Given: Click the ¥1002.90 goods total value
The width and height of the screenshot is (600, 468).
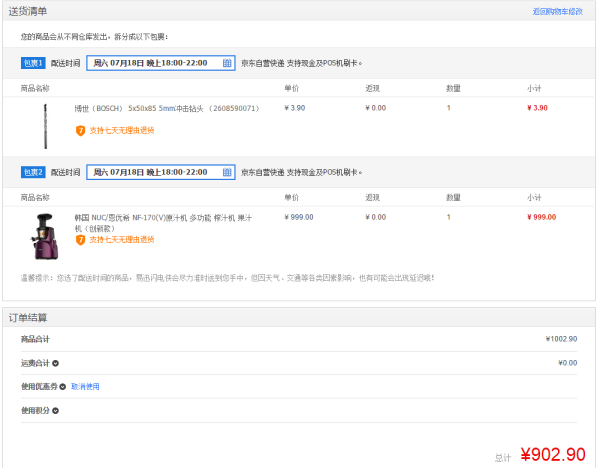Looking at the screenshot, I should pos(561,339).
